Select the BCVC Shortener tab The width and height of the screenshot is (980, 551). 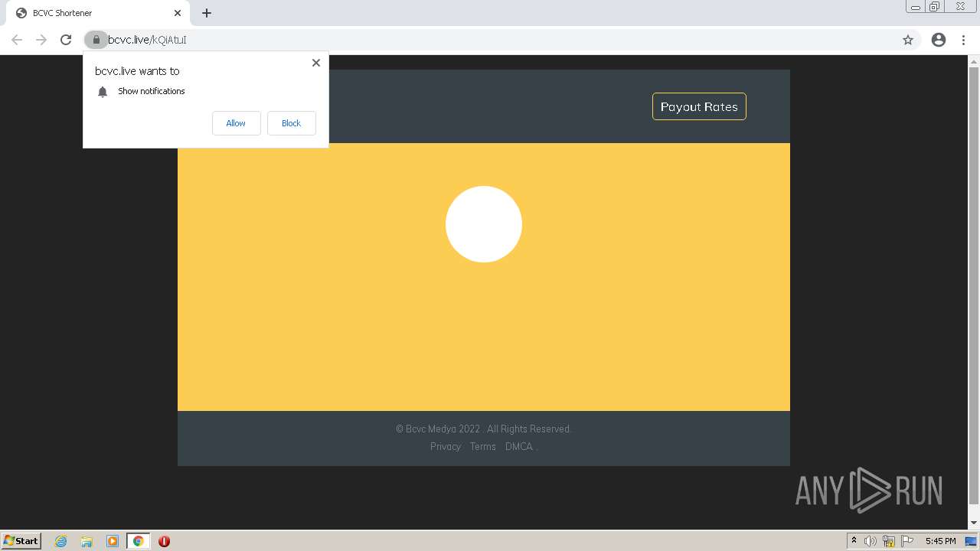98,13
